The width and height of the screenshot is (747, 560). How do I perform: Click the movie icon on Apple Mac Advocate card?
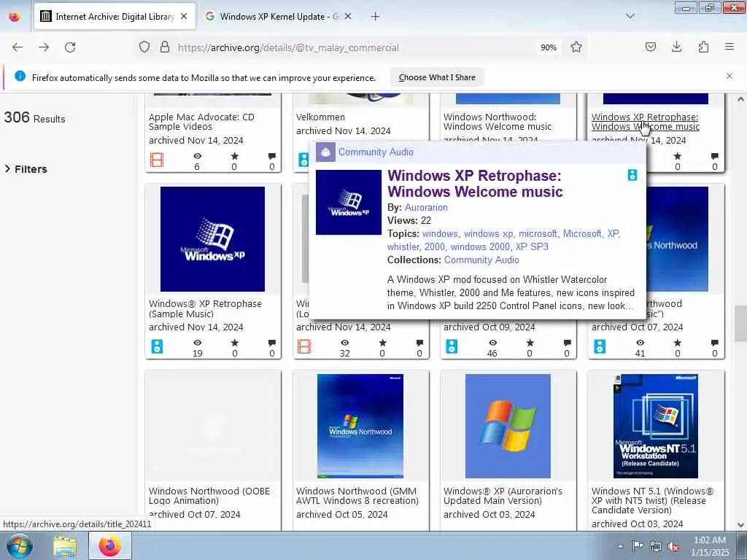pos(157,160)
